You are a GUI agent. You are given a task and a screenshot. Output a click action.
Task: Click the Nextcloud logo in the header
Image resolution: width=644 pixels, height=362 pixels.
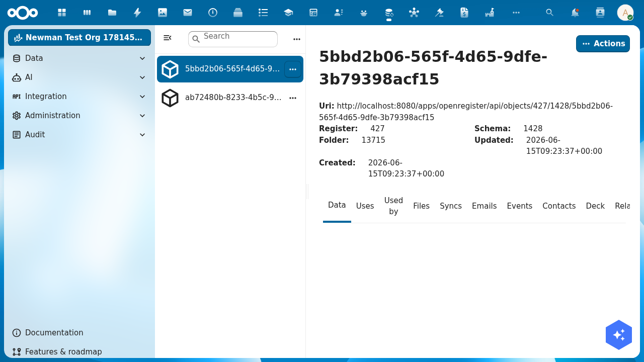(23, 13)
